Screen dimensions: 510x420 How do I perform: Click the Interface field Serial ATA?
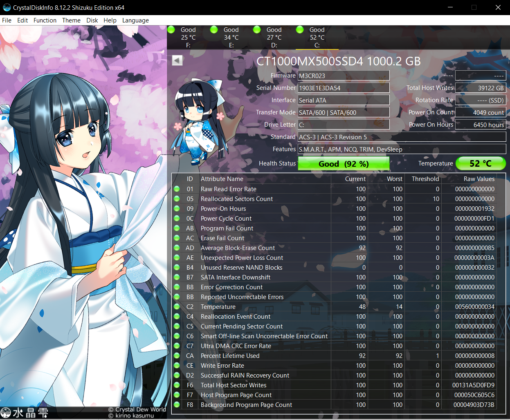(344, 100)
